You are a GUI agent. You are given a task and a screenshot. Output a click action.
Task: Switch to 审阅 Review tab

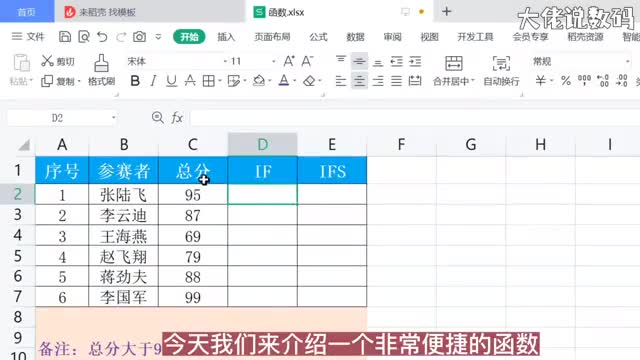[x=392, y=37]
